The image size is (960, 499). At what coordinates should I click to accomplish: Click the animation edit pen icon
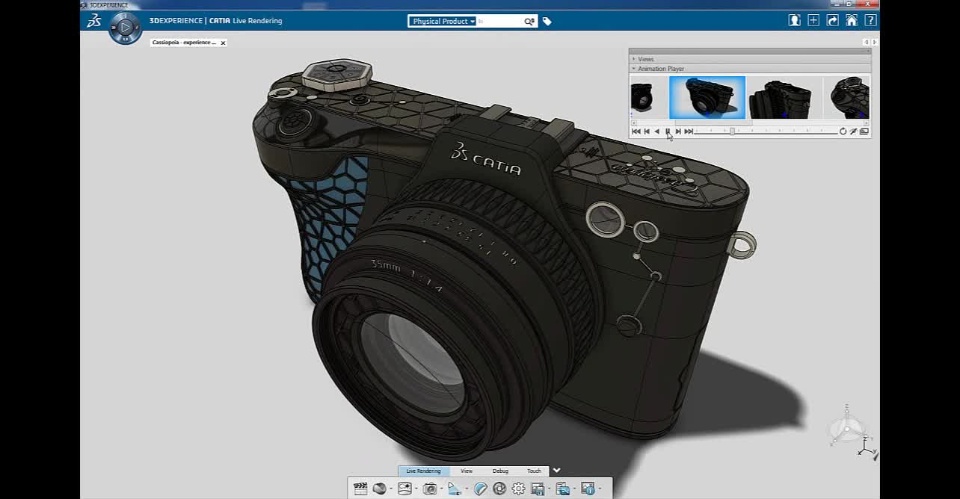coord(853,131)
